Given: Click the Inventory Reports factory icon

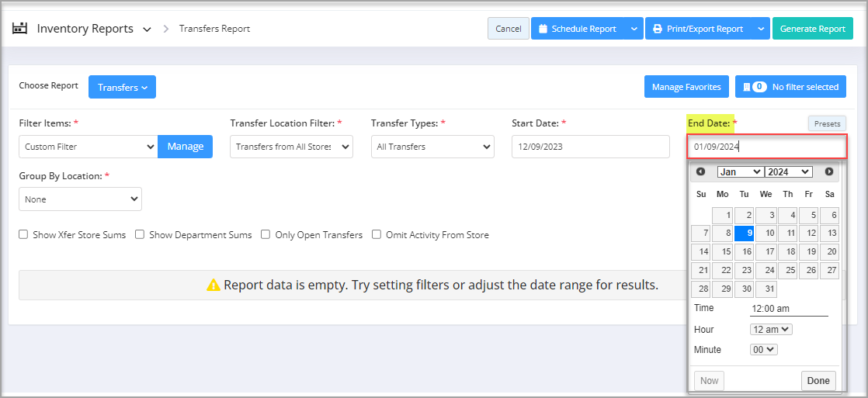Looking at the screenshot, I should click(x=19, y=28).
